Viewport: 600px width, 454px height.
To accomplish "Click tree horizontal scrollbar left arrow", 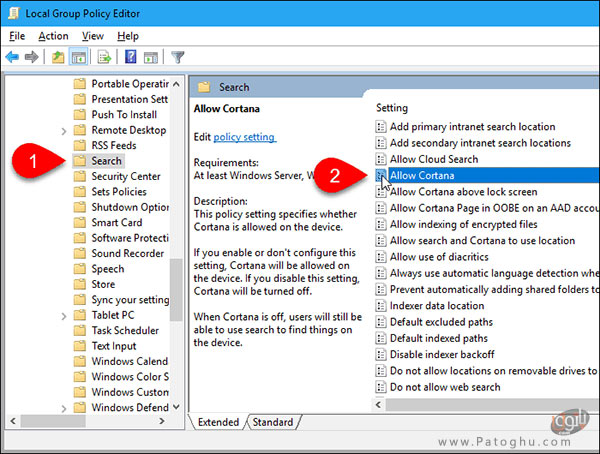I will click(x=13, y=421).
